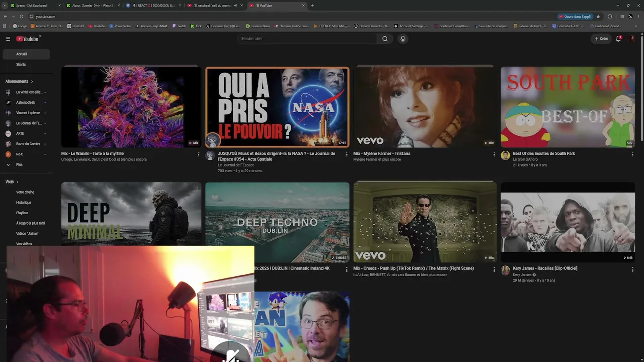
Task: Mute the nessbeal tab via its speaker icon
Action: [235, 5]
